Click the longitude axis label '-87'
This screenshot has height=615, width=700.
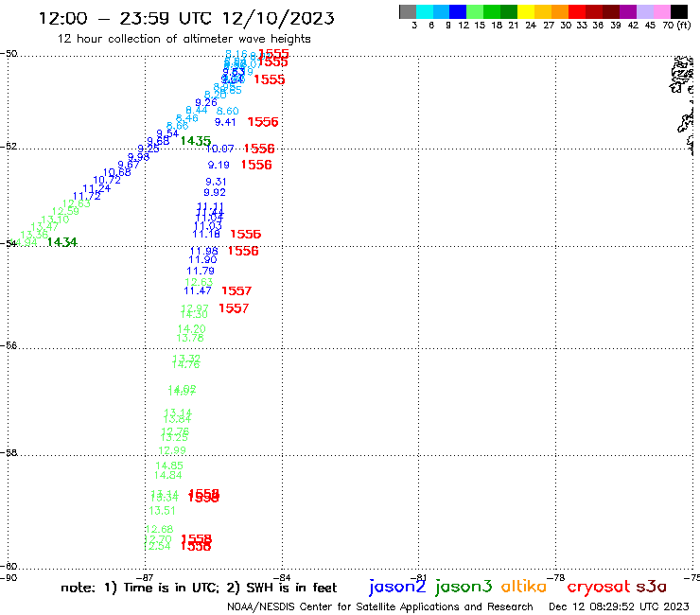(145, 577)
